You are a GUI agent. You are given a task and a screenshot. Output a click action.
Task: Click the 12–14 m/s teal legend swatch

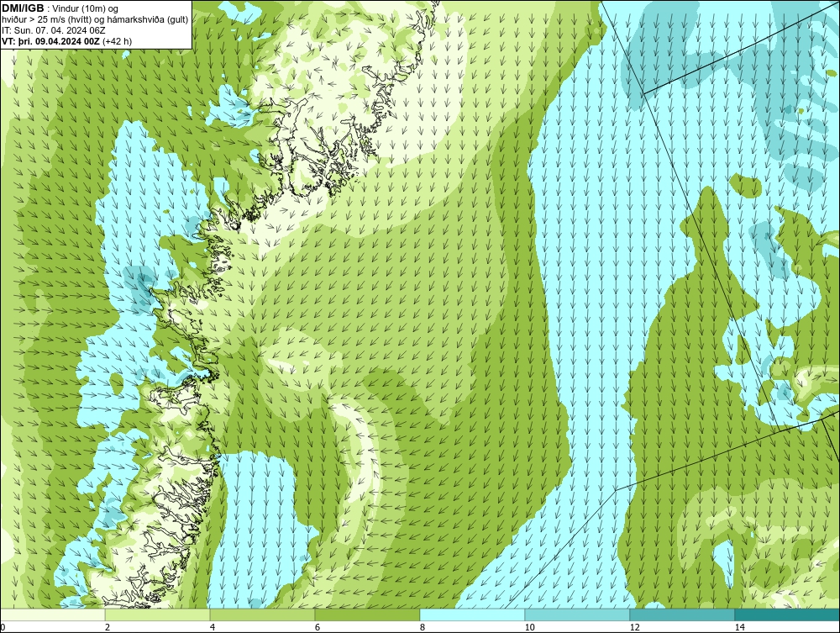coord(682,615)
